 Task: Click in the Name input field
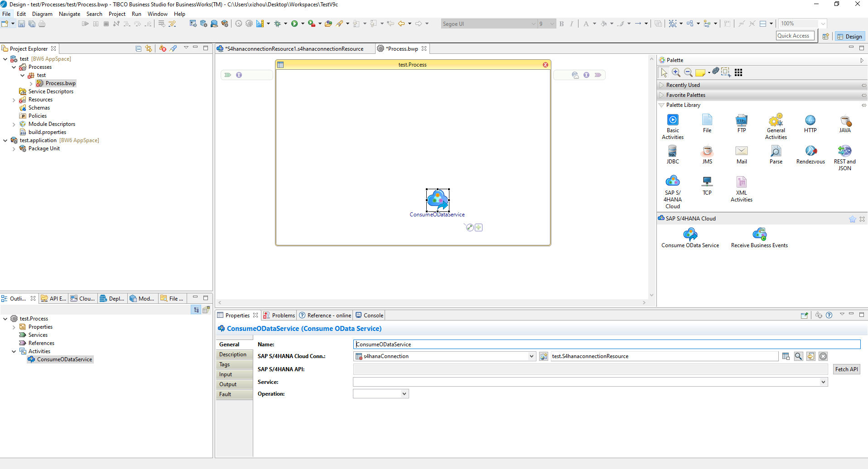click(606, 345)
